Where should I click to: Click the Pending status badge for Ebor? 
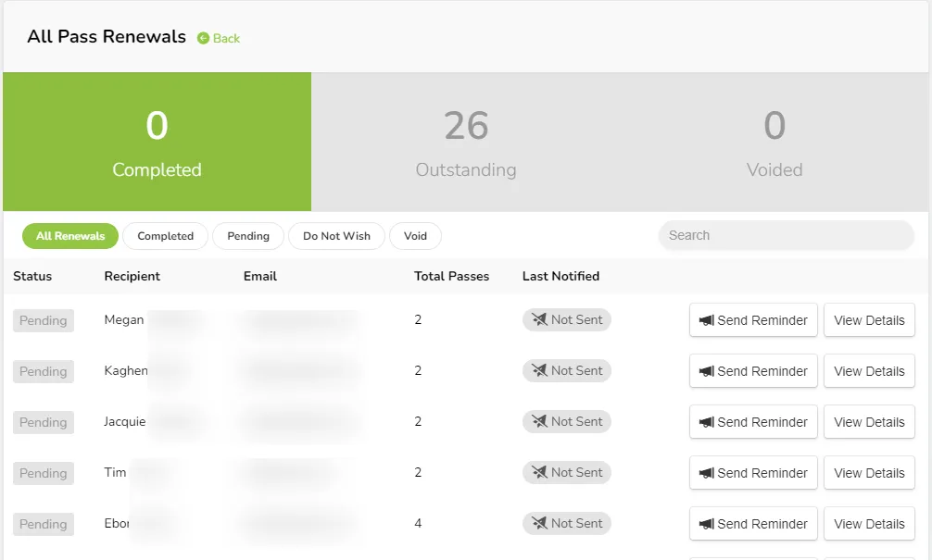[x=44, y=525]
